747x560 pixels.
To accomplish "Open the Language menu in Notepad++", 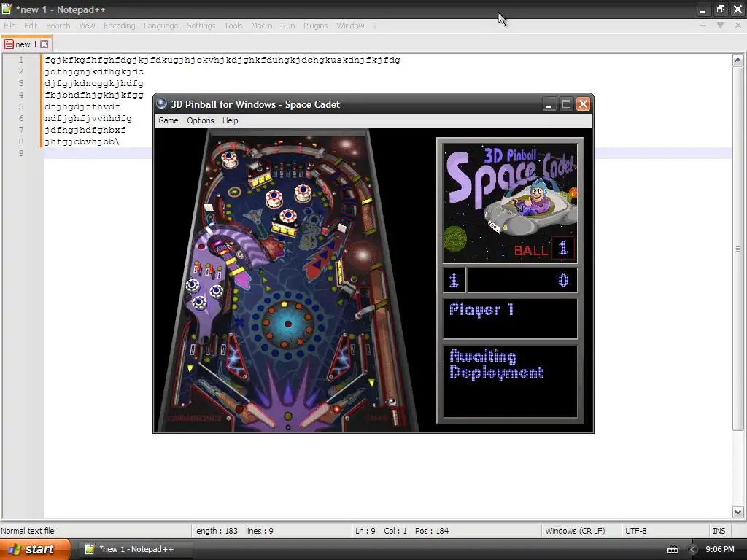I will point(160,26).
